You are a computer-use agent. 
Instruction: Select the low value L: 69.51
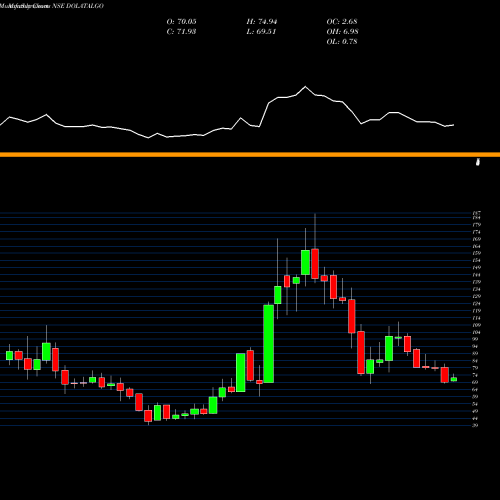click(261, 32)
